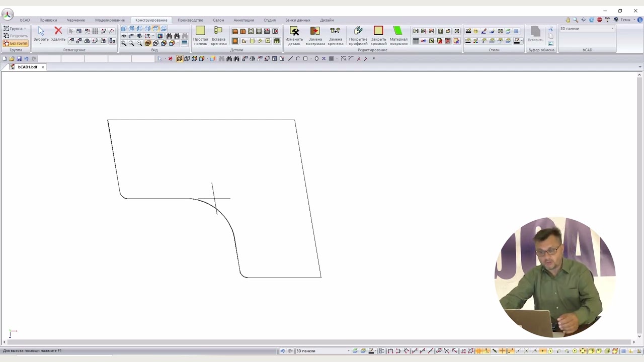Image resolution: width=644 pixels, height=362 pixels.
Task: Toggle the Без групп mode button
Action: 15,43
